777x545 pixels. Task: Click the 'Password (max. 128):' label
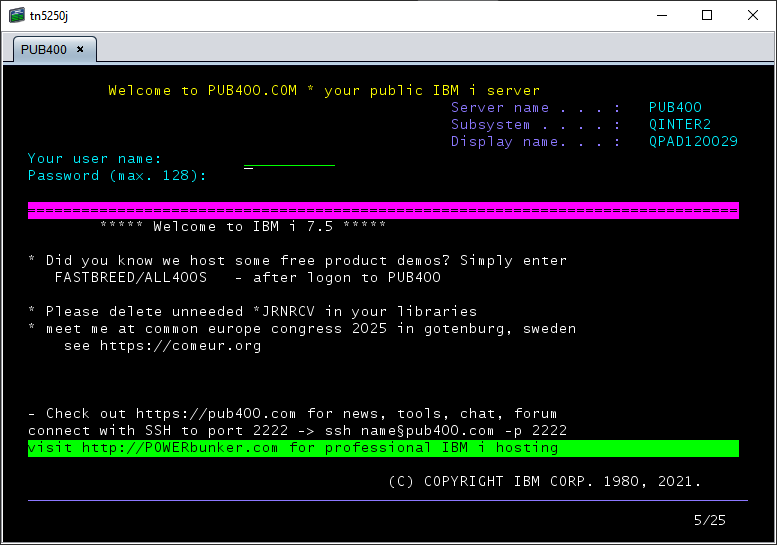click(117, 175)
